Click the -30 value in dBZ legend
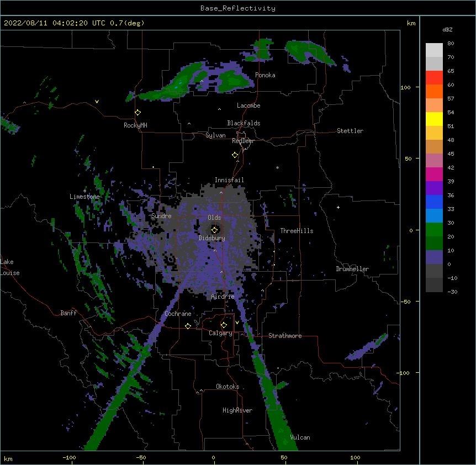 click(452, 292)
